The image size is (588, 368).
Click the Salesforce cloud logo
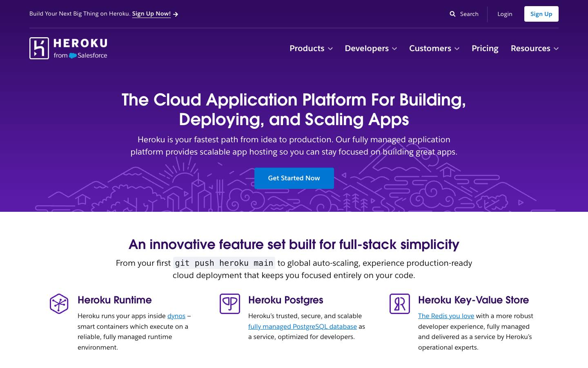click(73, 56)
